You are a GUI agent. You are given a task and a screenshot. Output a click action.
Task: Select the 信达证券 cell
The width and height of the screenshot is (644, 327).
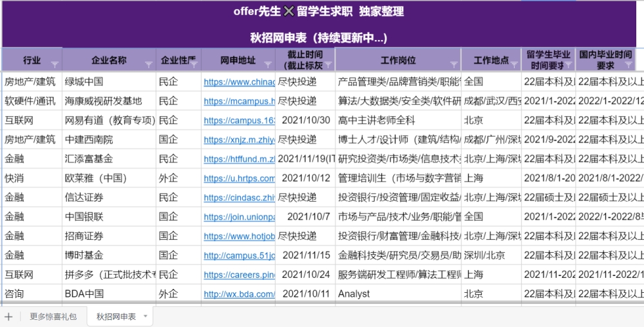pyautogui.click(x=109, y=197)
